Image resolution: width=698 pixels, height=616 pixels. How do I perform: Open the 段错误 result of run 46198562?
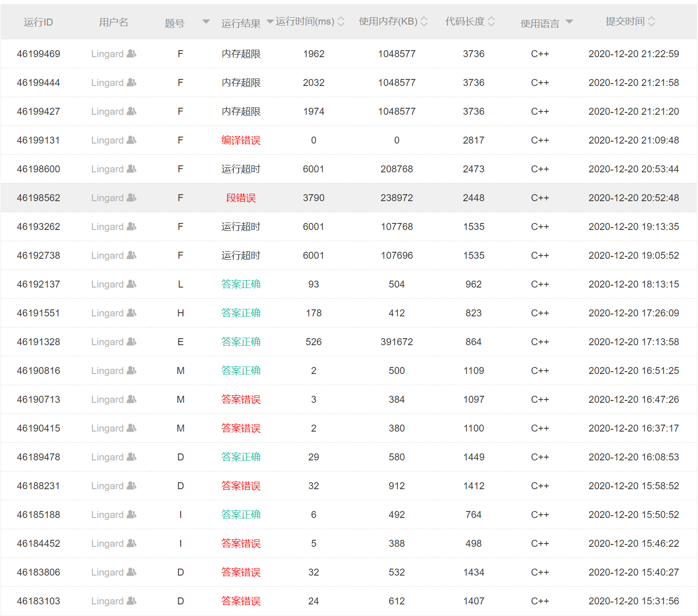click(241, 198)
